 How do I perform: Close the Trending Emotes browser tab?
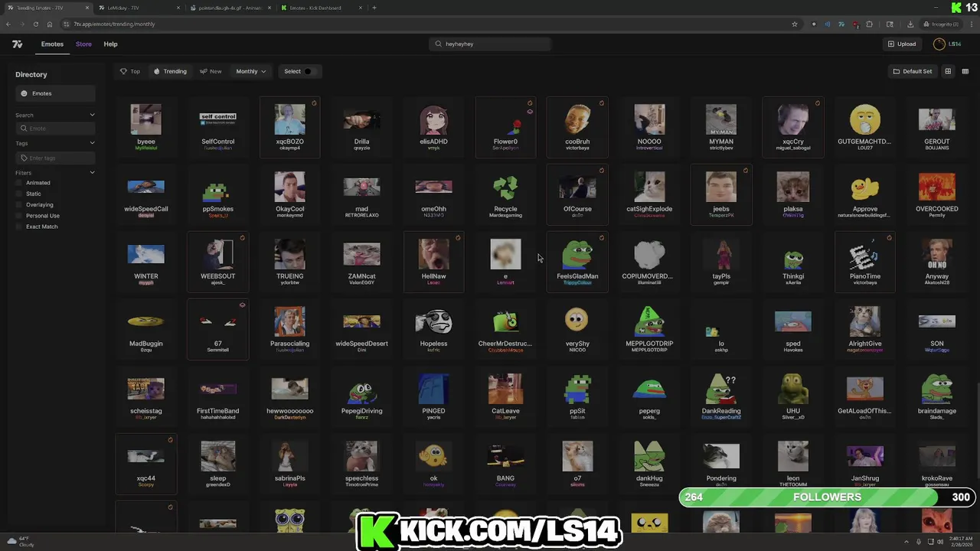point(87,8)
